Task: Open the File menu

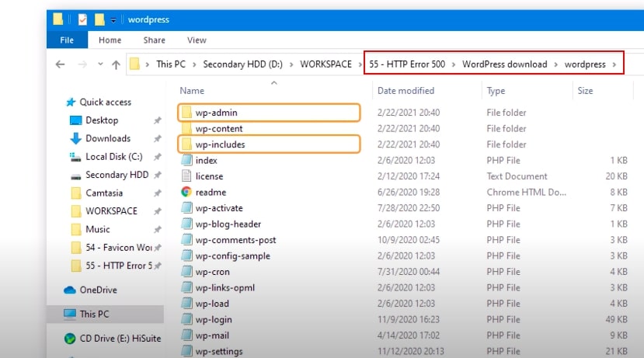Action: 67,40
